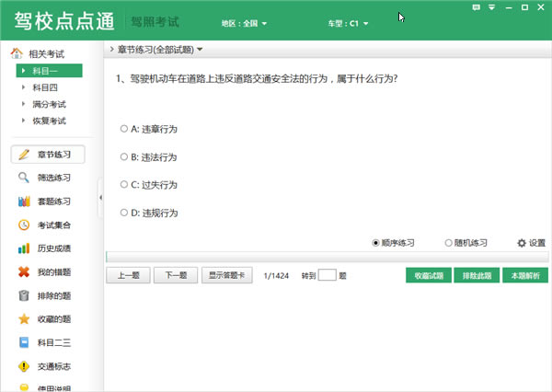The image size is (552, 392).
Task: Open the trash icon for 排除的题
Action: (x=24, y=296)
